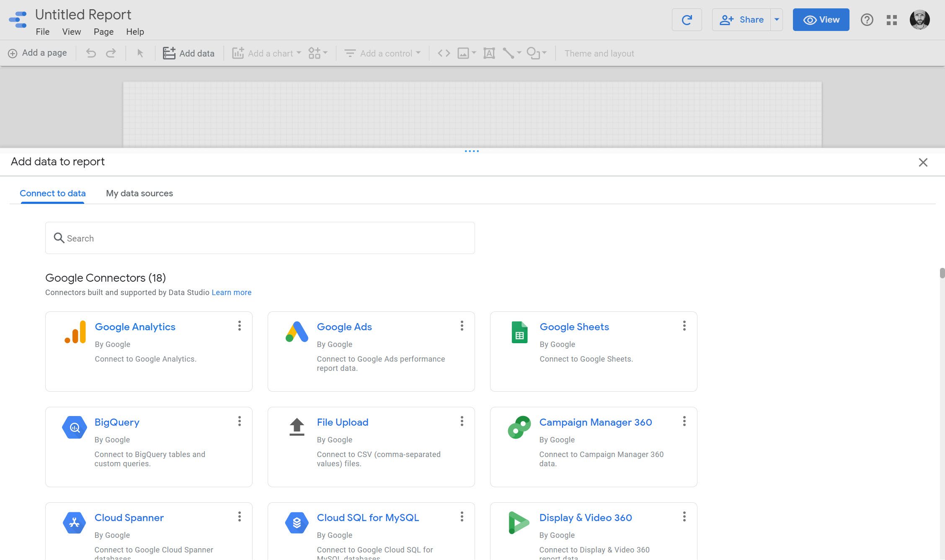Click the redo arrow icon
This screenshot has width=945, height=560.
(111, 53)
